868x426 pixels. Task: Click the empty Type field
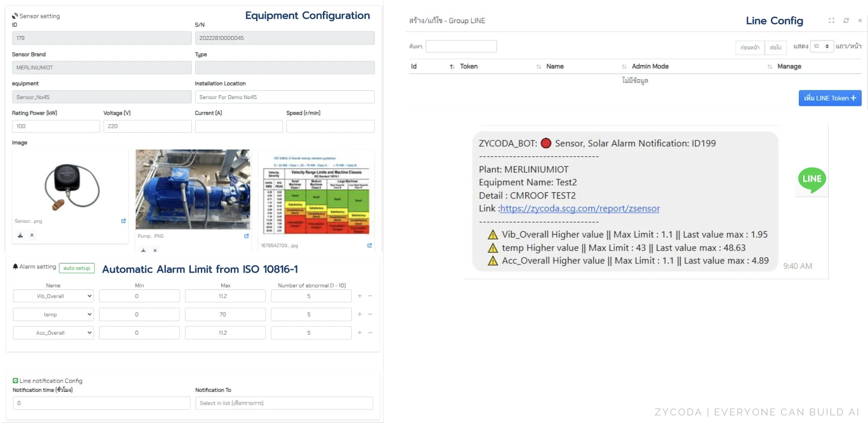[285, 68]
